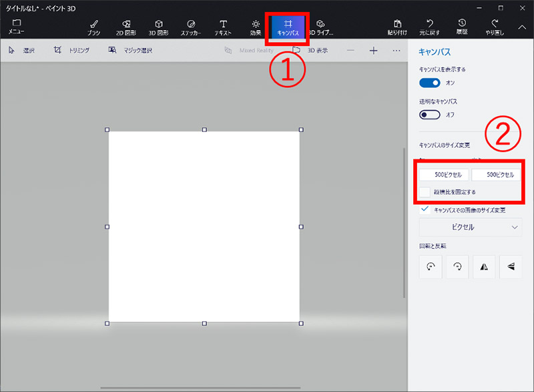Toggle キャンバスを表示する switch off
The width and height of the screenshot is (534, 392).
click(429, 83)
